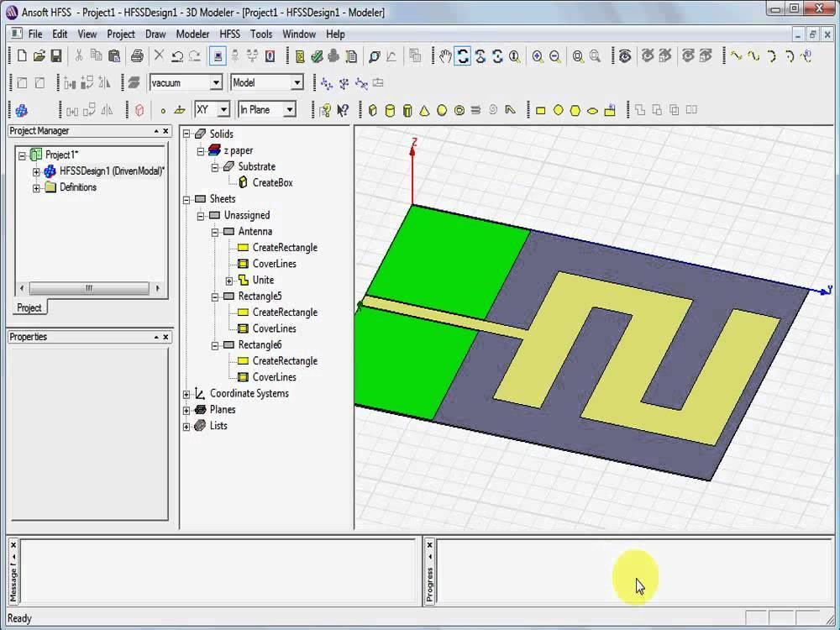840x630 pixels.
Task: Select the z paper material node
Action: [x=238, y=150]
